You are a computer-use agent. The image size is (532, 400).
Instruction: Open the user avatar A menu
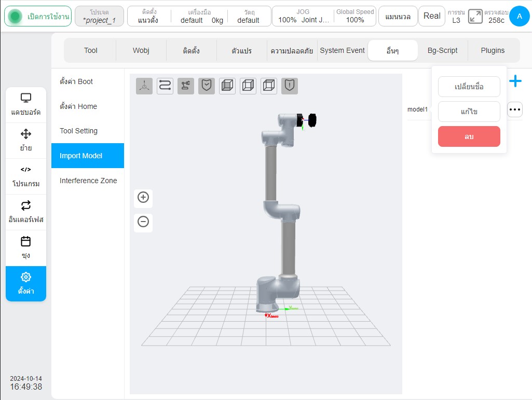click(x=519, y=16)
